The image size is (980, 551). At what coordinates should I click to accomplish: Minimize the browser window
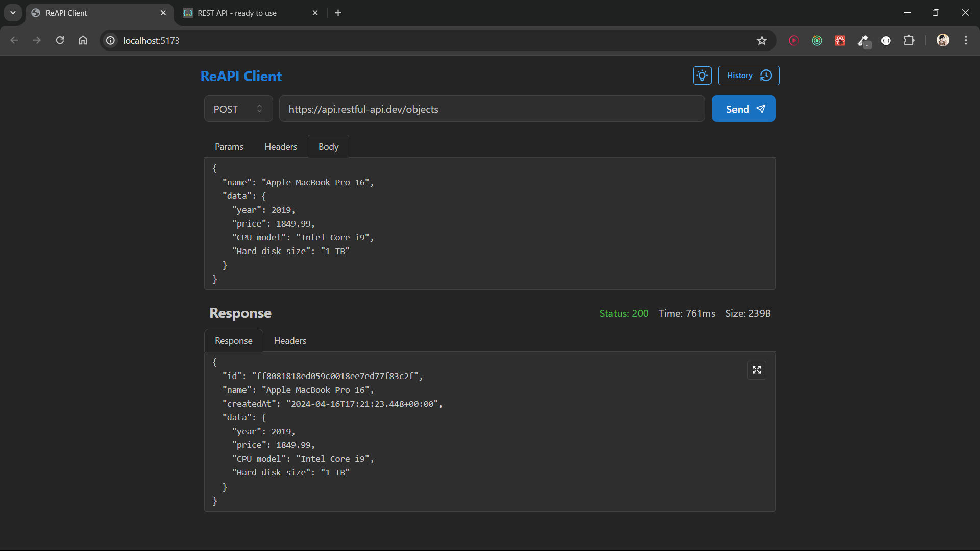pyautogui.click(x=907, y=13)
